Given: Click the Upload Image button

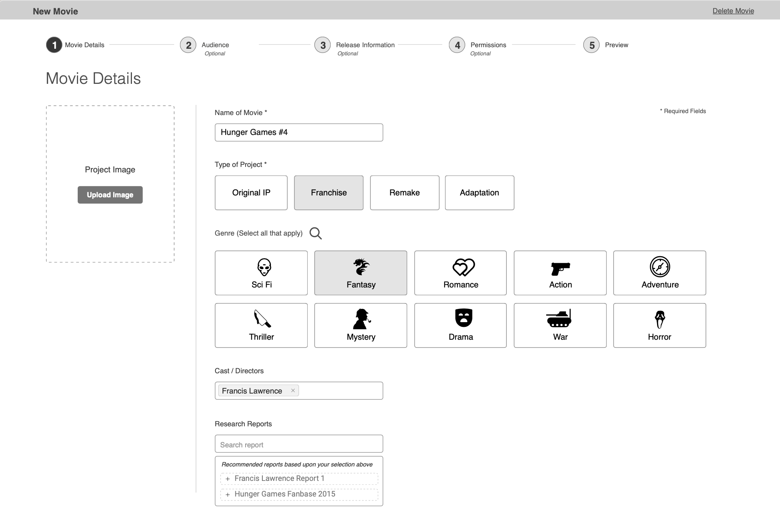Looking at the screenshot, I should 110,195.
